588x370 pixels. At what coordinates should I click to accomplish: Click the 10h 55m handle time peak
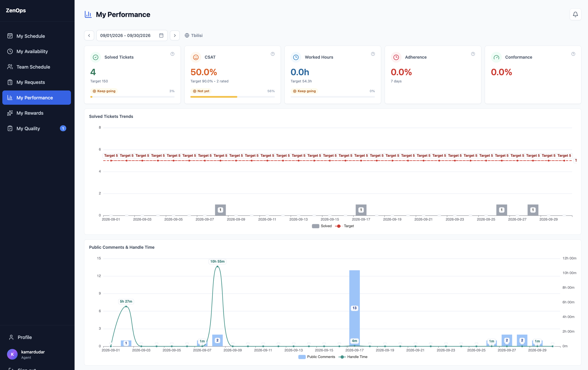pyautogui.click(x=217, y=266)
